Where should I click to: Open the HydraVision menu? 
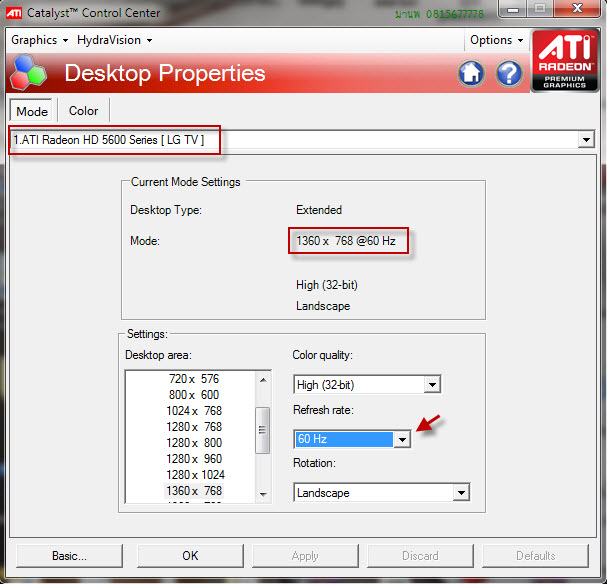tap(114, 40)
